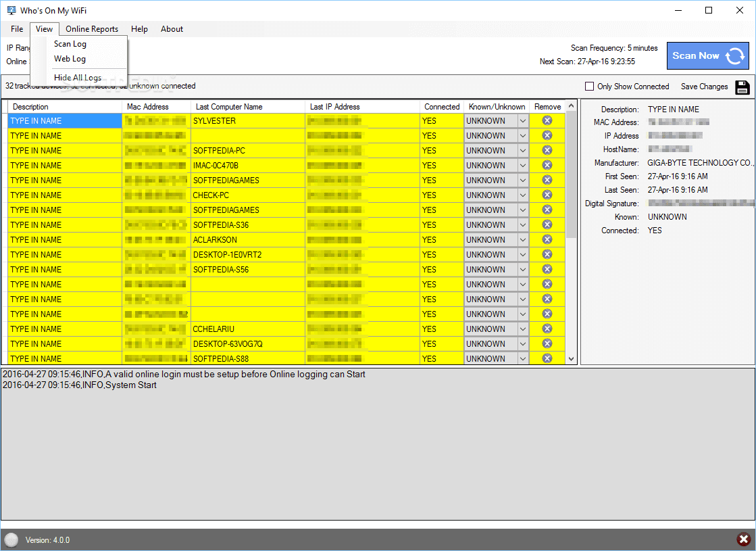The image size is (756, 551).
Task: Open Known/Unknown dropdown for SYLVESTER
Action: tap(523, 120)
